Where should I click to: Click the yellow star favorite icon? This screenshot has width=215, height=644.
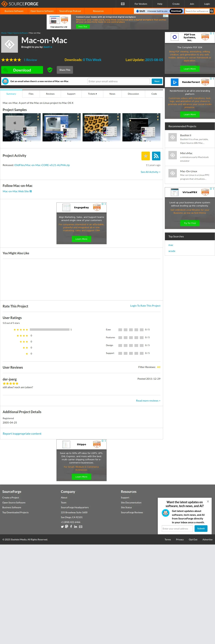pyautogui.click(x=145, y=156)
